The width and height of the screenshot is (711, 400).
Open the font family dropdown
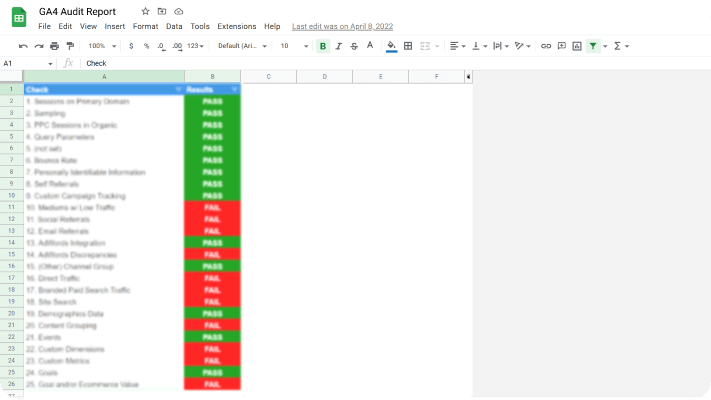click(x=242, y=46)
